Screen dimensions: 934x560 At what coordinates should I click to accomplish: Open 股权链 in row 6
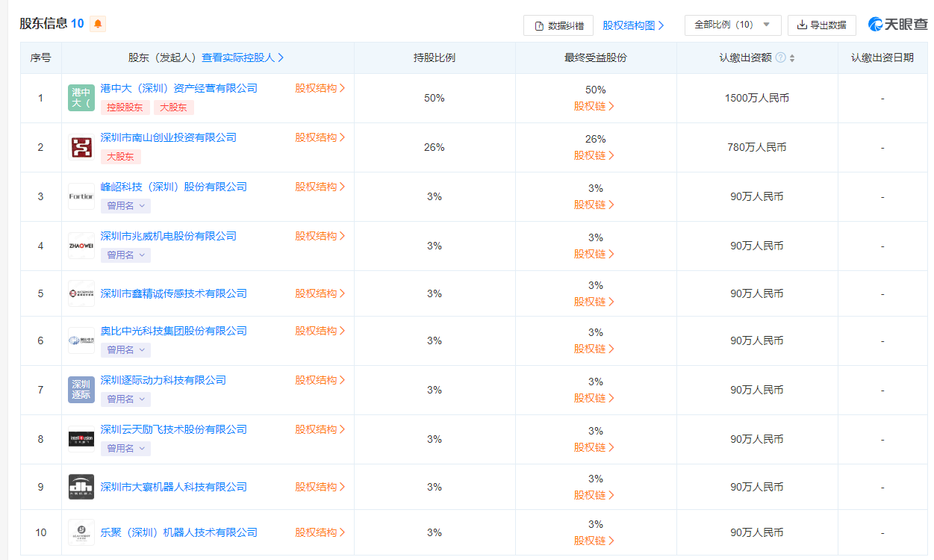(x=594, y=349)
